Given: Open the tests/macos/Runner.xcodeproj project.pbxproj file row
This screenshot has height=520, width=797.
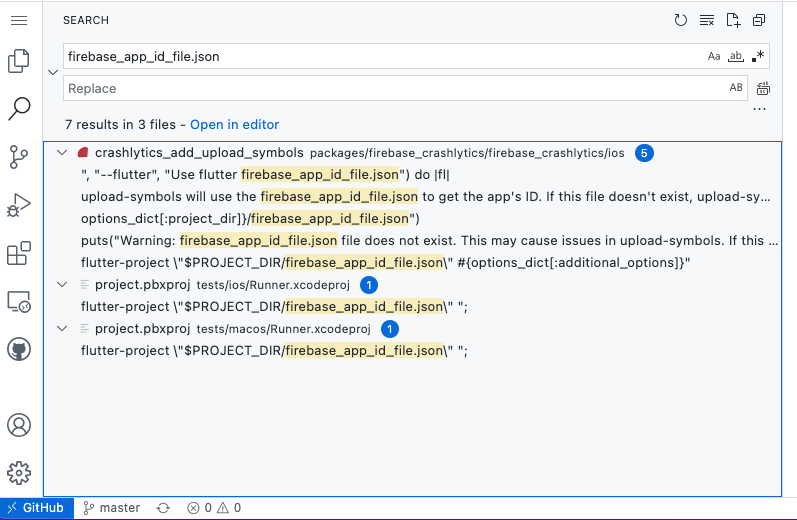Looking at the screenshot, I should [412, 329].
